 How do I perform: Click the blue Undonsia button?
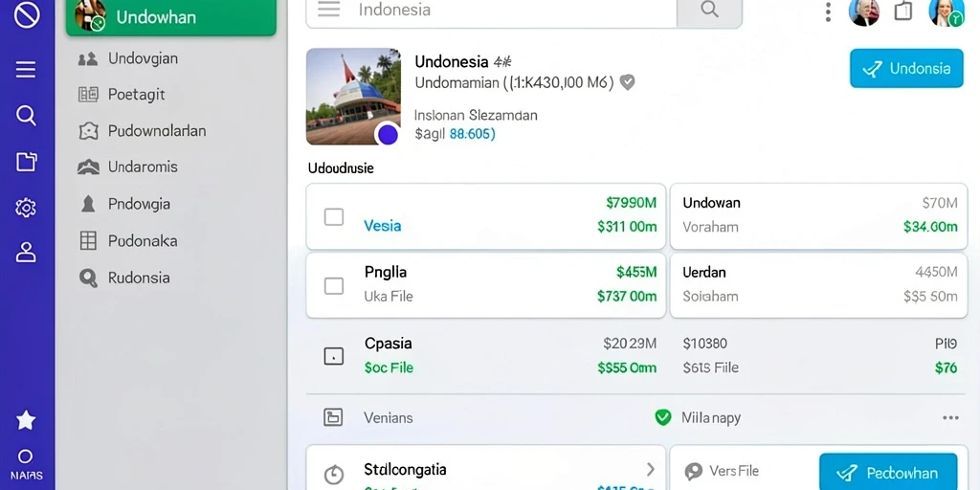(x=906, y=68)
